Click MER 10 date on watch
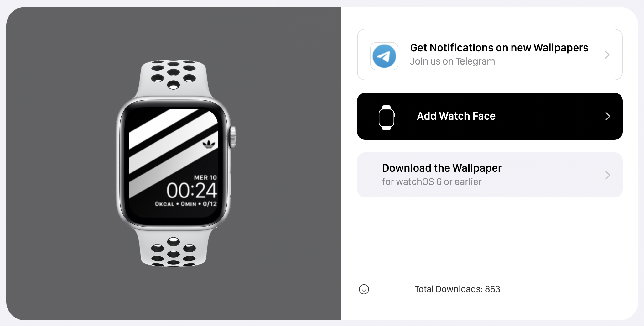Image resolution: width=644 pixels, height=326 pixels. [205, 178]
